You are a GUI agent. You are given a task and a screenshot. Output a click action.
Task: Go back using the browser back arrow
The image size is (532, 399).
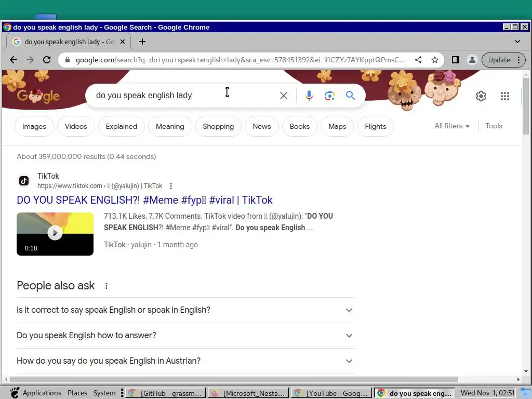[14, 60]
